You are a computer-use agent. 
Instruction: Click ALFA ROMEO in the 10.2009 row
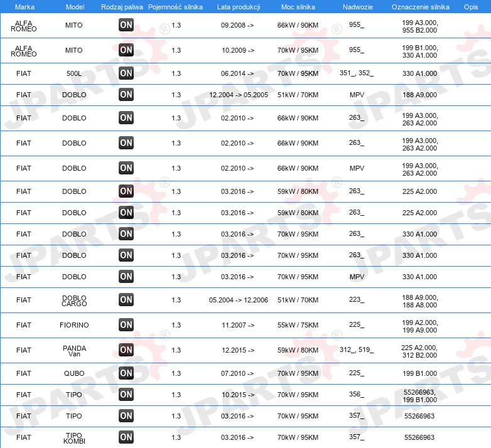(x=24, y=51)
